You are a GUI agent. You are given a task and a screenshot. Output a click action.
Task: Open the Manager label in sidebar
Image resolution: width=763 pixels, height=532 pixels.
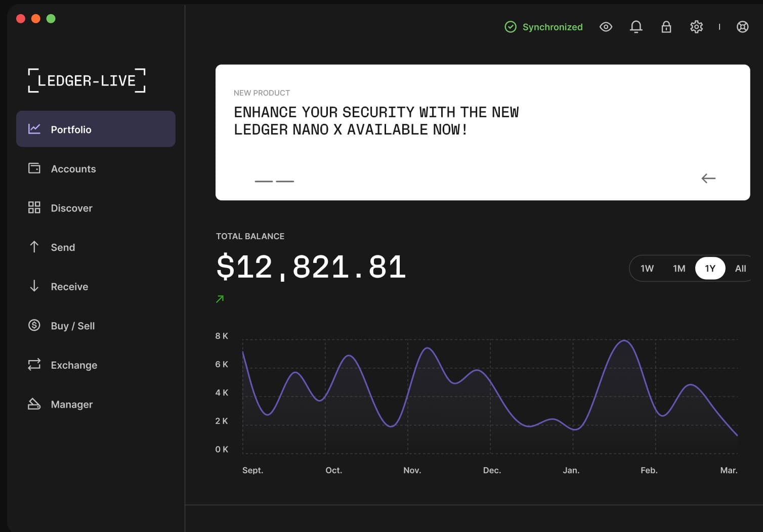[72, 405]
